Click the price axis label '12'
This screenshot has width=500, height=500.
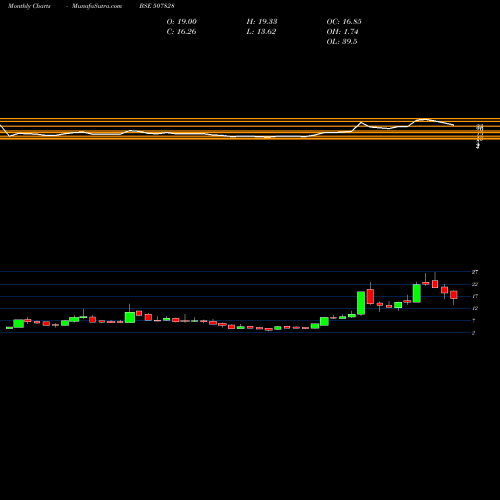click(475, 308)
